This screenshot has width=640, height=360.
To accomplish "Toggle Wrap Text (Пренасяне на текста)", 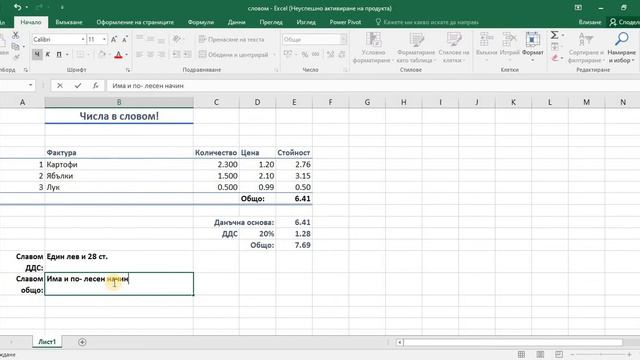I will point(231,39).
